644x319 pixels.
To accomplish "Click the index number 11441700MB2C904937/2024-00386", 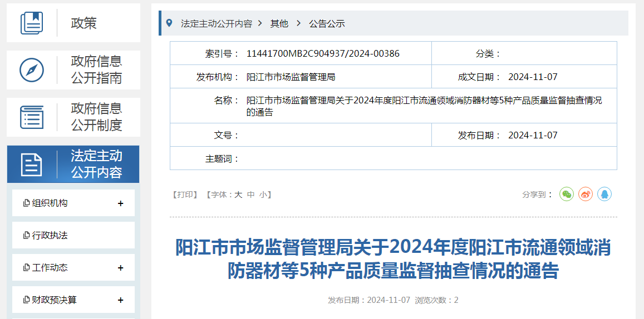I will (x=323, y=54).
